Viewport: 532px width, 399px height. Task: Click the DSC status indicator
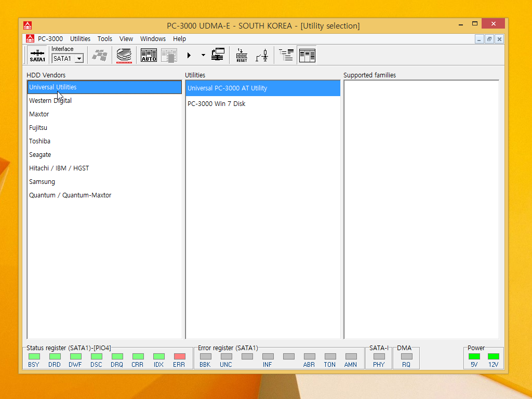click(x=96, y=356)
